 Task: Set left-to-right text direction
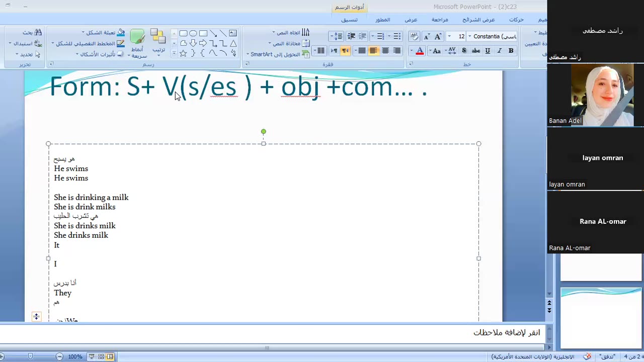click(x=334, y=51)
